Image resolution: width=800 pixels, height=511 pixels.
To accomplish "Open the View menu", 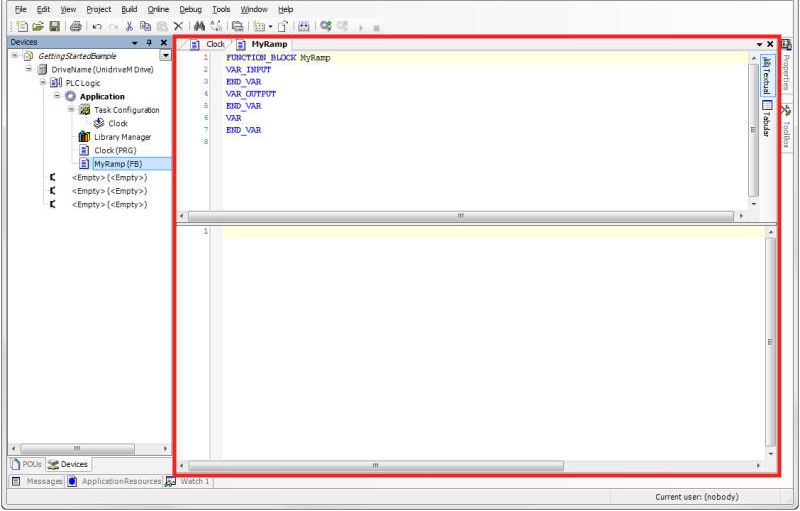I will click(x=68, y=9).
